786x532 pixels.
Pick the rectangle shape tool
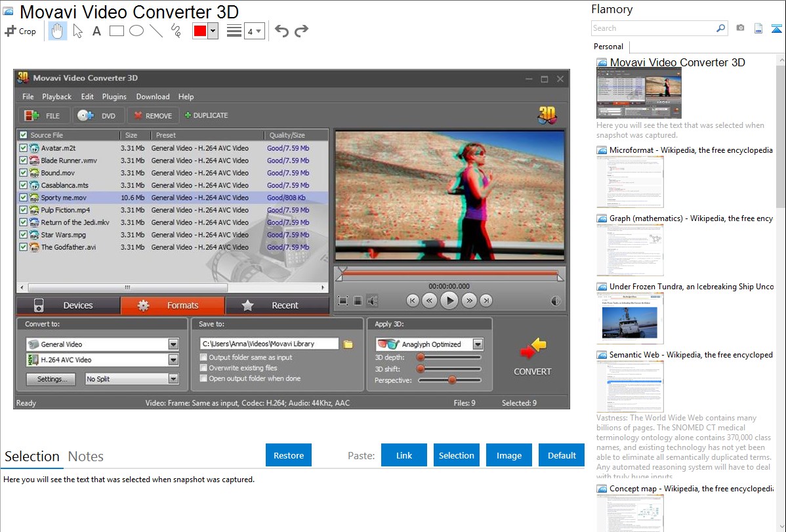tap(116, 31)
